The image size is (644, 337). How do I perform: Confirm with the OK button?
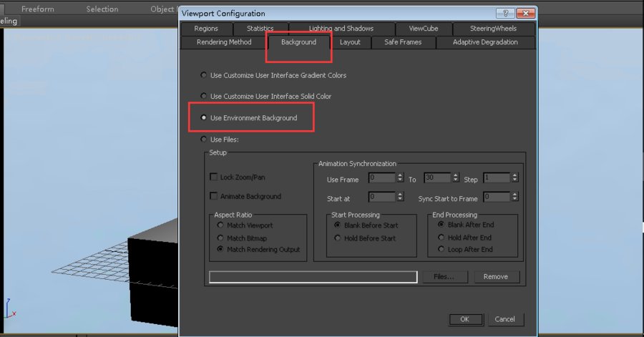pos(464,319)
